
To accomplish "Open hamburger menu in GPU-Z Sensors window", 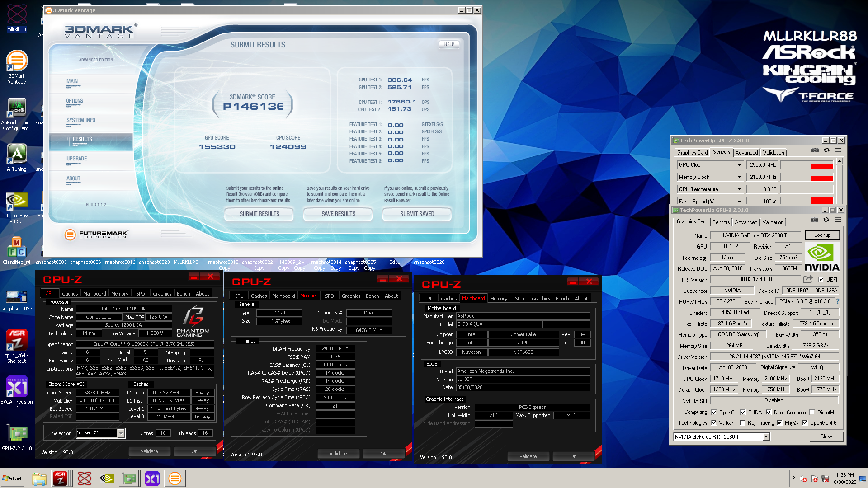I will (838, 150).
